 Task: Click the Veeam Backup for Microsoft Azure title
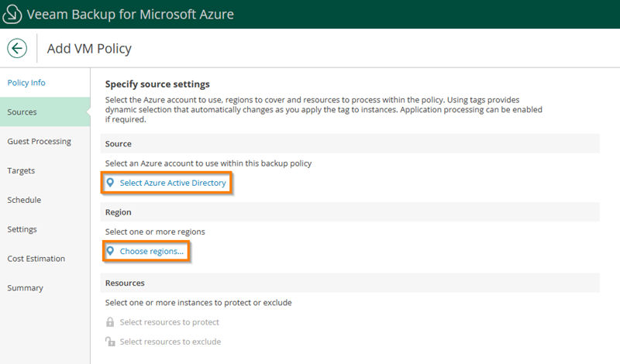[x=130, y=14]
